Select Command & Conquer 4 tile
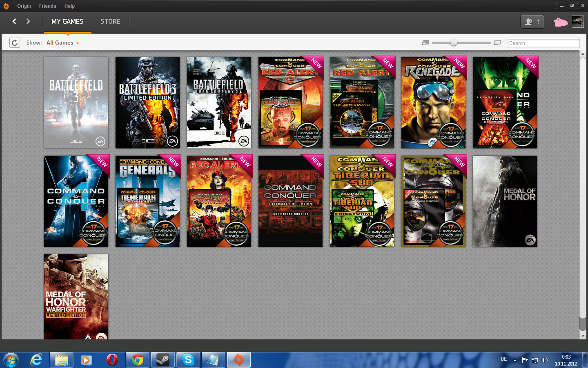 point(76,201)
